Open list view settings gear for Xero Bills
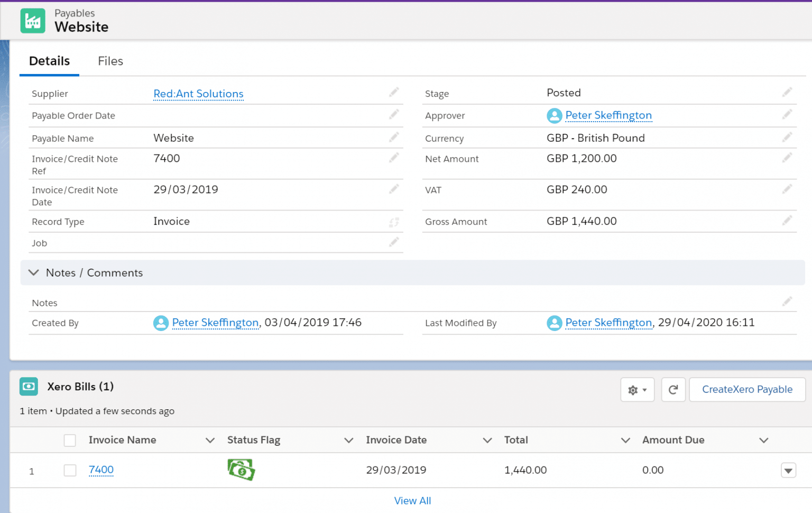Image resolution: width=812 pixels, height=513 pixels. pos(637,389)
